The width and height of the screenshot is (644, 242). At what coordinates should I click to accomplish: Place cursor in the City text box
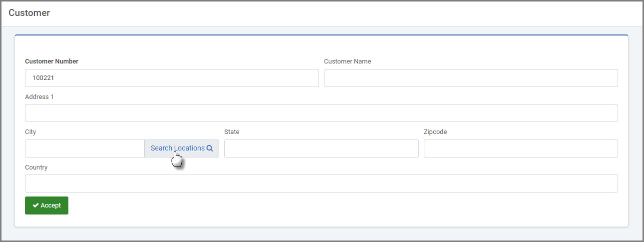(x=85, y=148)
